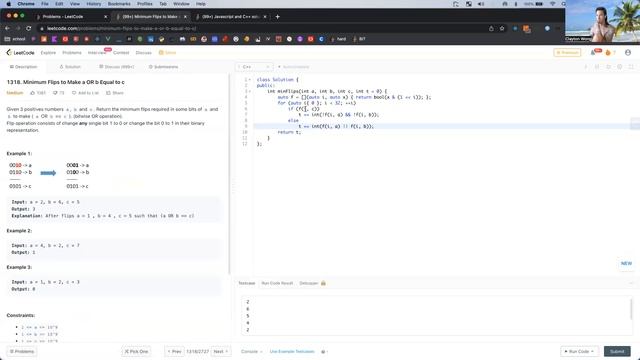Switch to the Javascript and C++ browser tab
Viewport: 640px width, 360px height.
pyautogui.click(x=231, y=17)
